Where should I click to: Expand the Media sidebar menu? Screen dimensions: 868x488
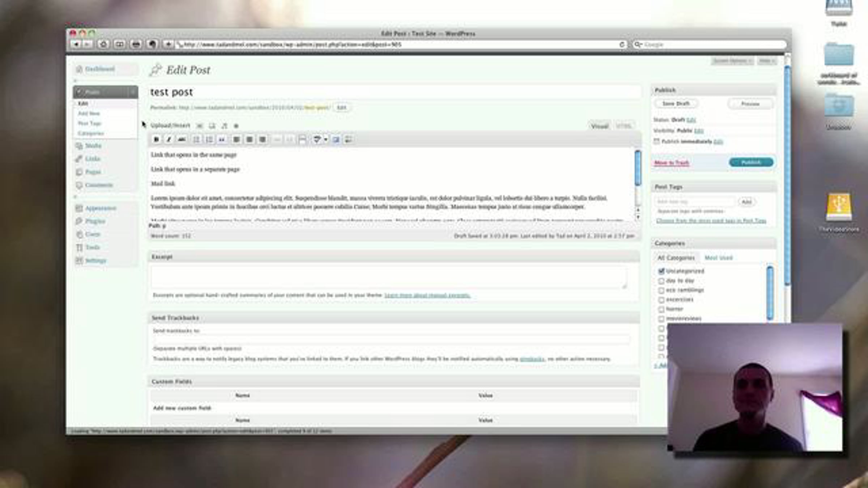point(93,146)
